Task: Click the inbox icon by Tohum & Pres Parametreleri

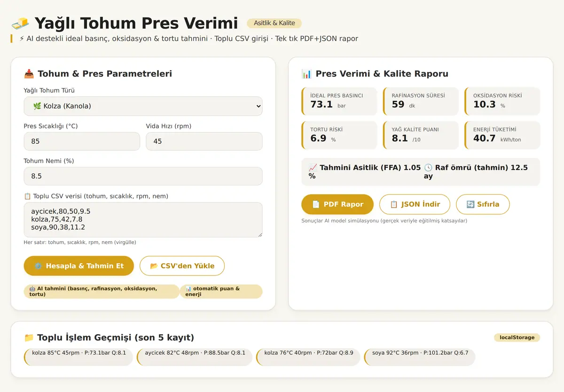Action: (29, 74)
